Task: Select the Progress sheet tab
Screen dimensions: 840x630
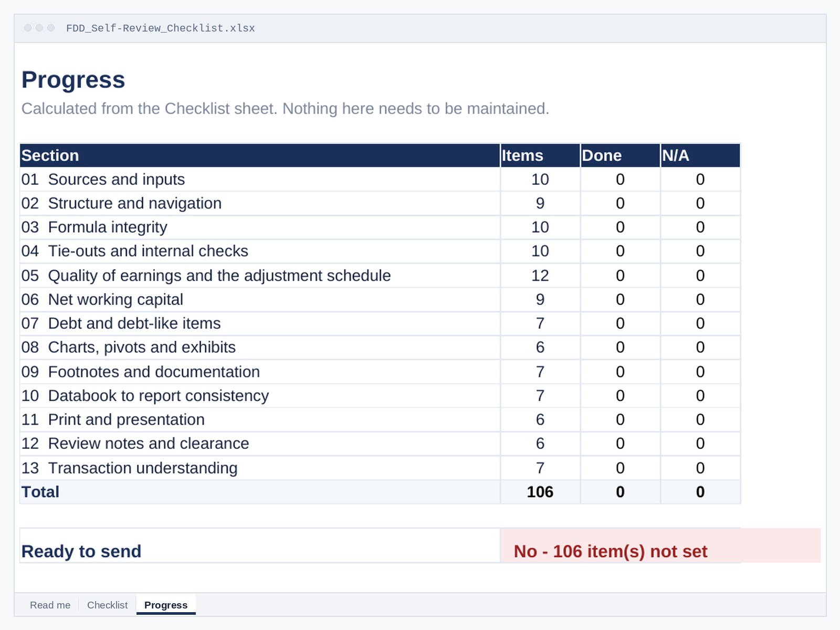Action: [166, 605]
